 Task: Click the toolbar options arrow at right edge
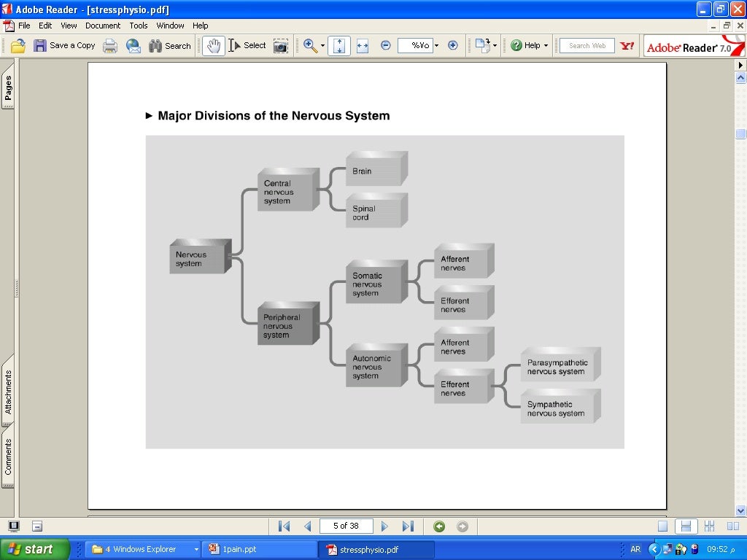coord(740,65)
